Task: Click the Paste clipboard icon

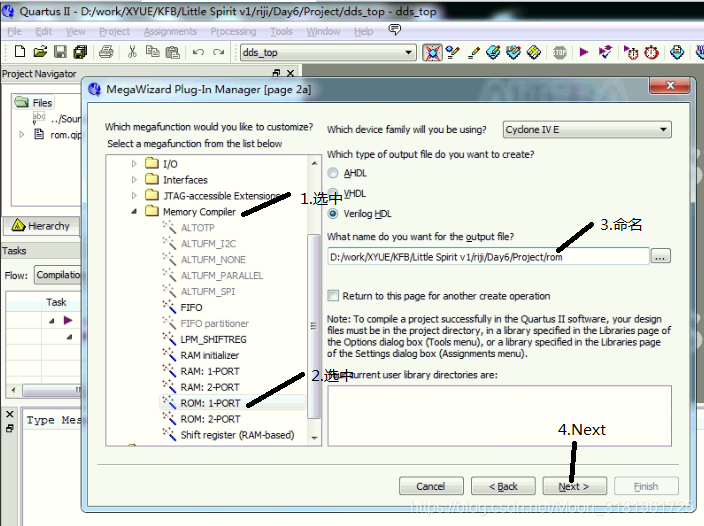Action: coord(173,52)
